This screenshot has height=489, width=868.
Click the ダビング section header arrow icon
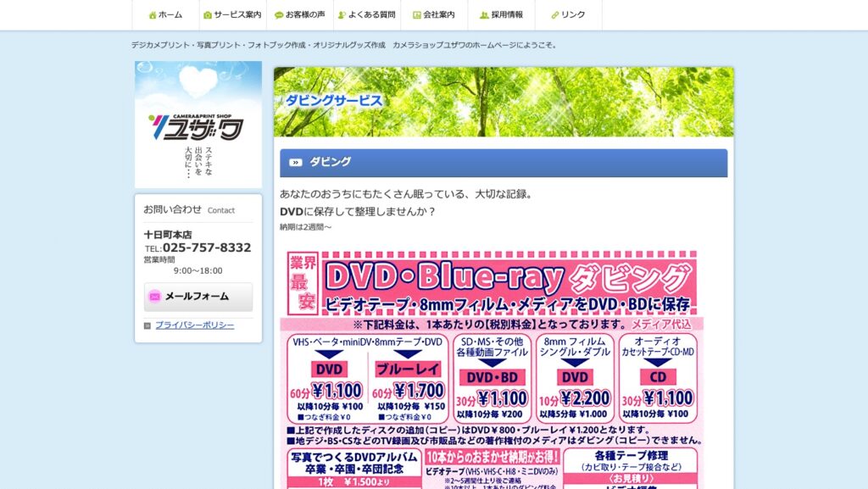[x=295, y=163]
